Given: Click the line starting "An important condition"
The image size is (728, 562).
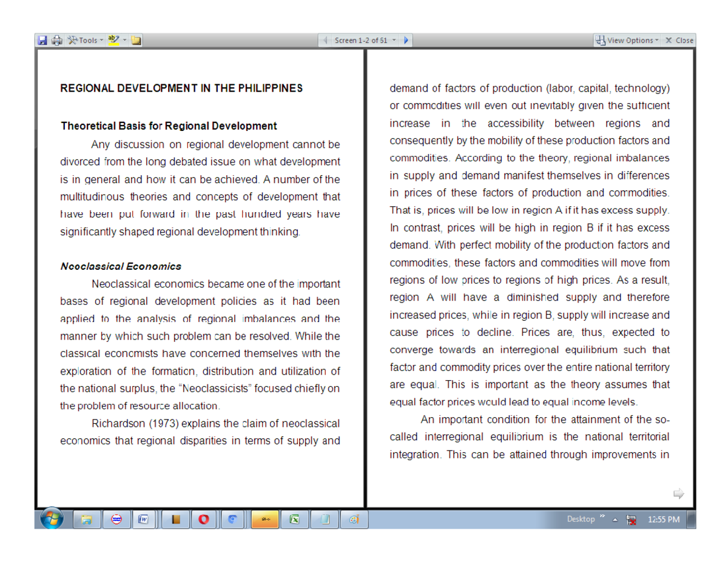Looking at the screenshot, I should coord(545,420).
